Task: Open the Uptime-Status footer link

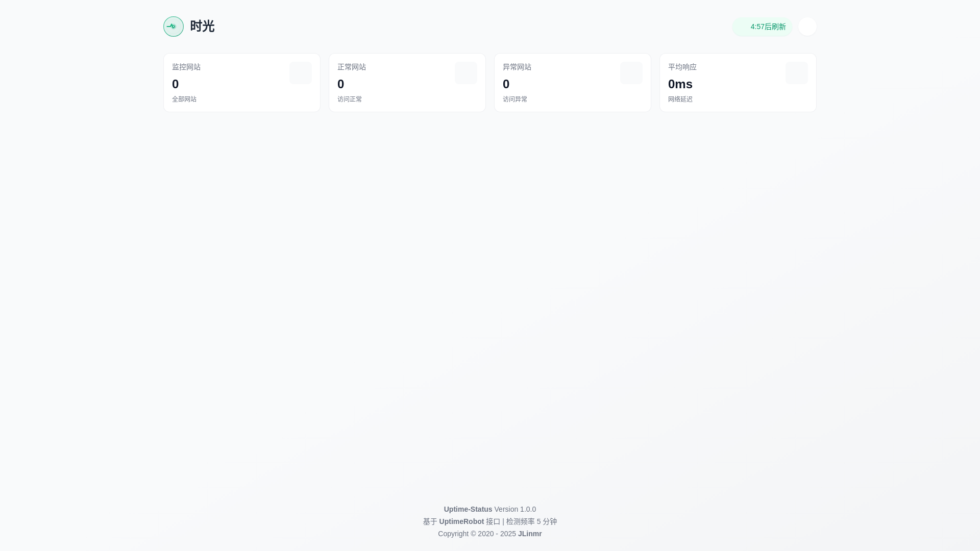Action: click(x=468, y=509)
